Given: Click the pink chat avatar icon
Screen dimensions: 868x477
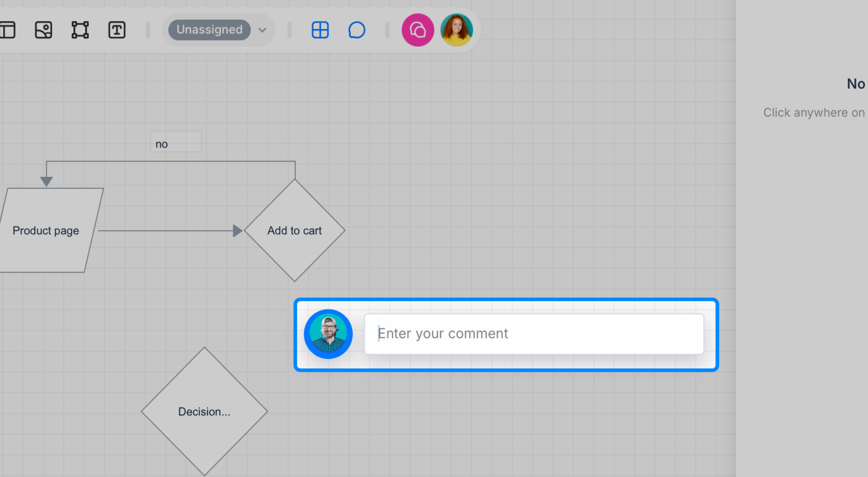Looking at the screenshot, I should (x=418, y=30).
